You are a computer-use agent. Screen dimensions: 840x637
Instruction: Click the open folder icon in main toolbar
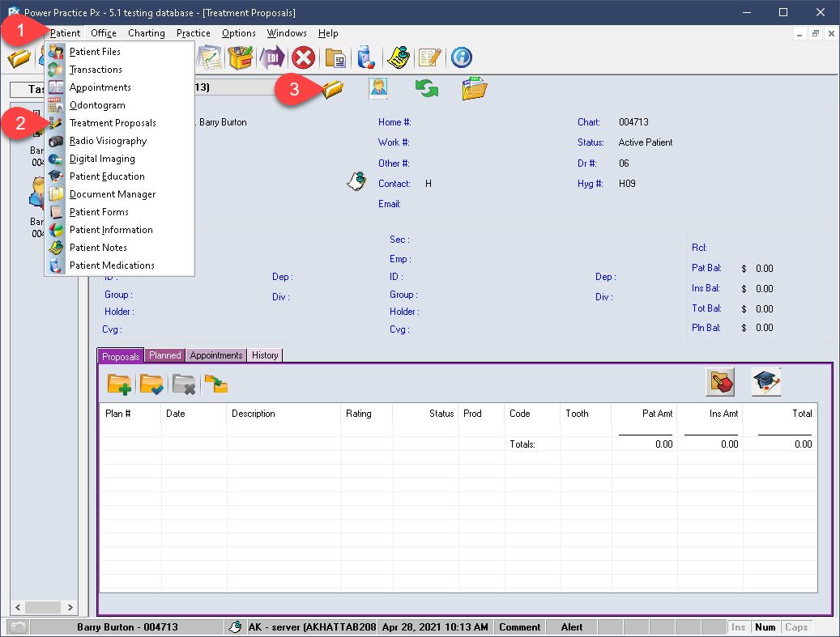coord(19,57)
